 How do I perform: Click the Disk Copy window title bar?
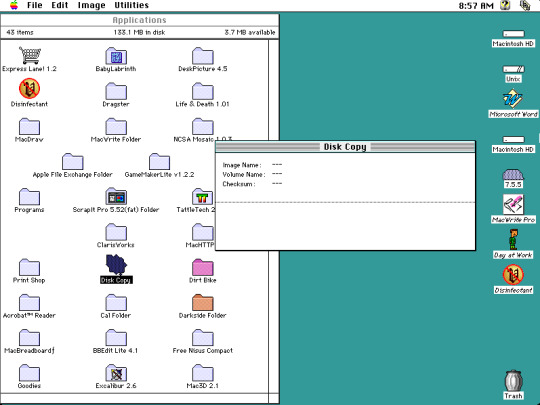[345, 147]
